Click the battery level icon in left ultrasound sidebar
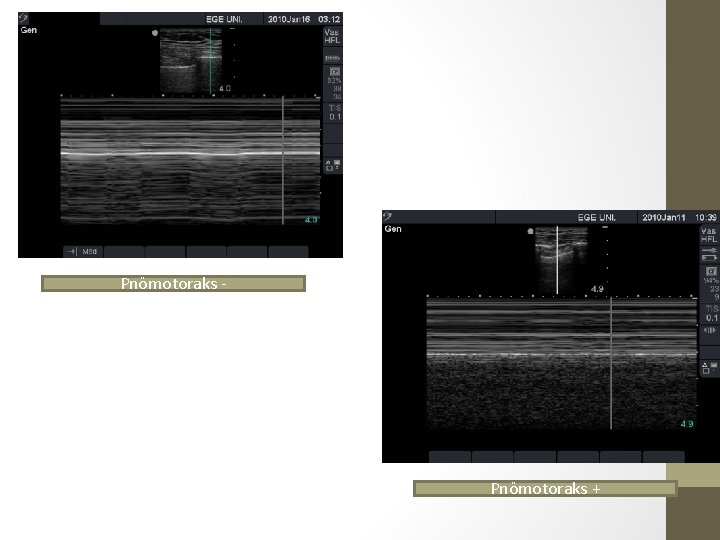The height and width of the screenshot is (540, 720). coord(332,58)
